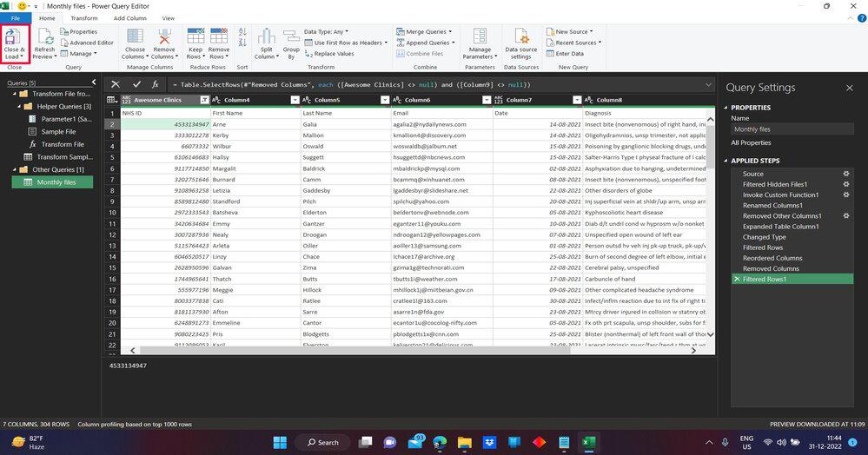Open gear settings for the Source step
This screenshot has height=455, width=868.
click(x=846, y=174)
